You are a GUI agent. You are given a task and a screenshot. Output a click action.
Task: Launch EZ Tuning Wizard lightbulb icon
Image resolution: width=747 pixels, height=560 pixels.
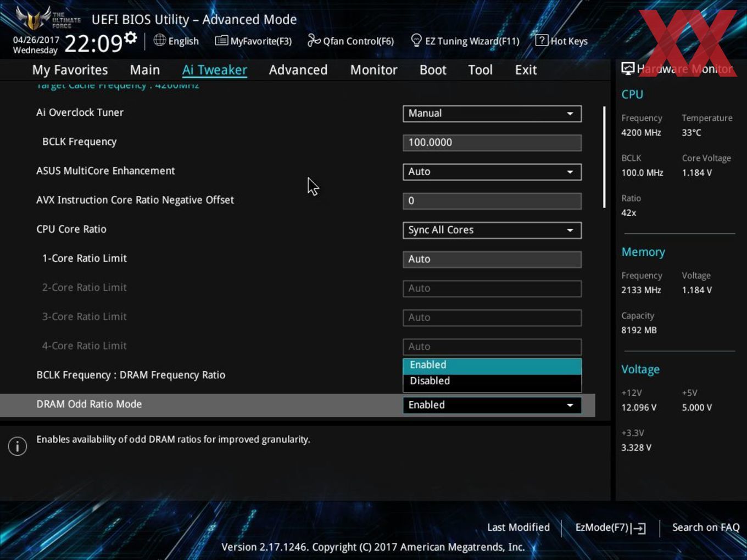[x=416, y=40]
